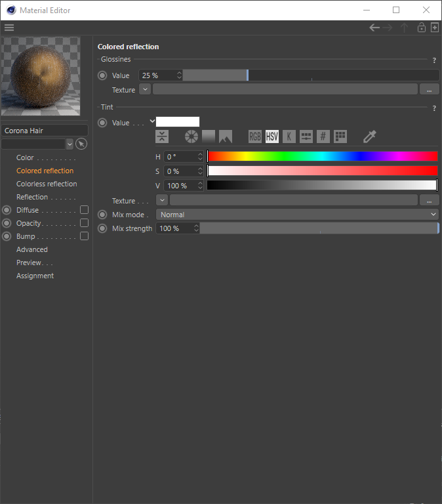Click the Saturation gradient slider

323,171
